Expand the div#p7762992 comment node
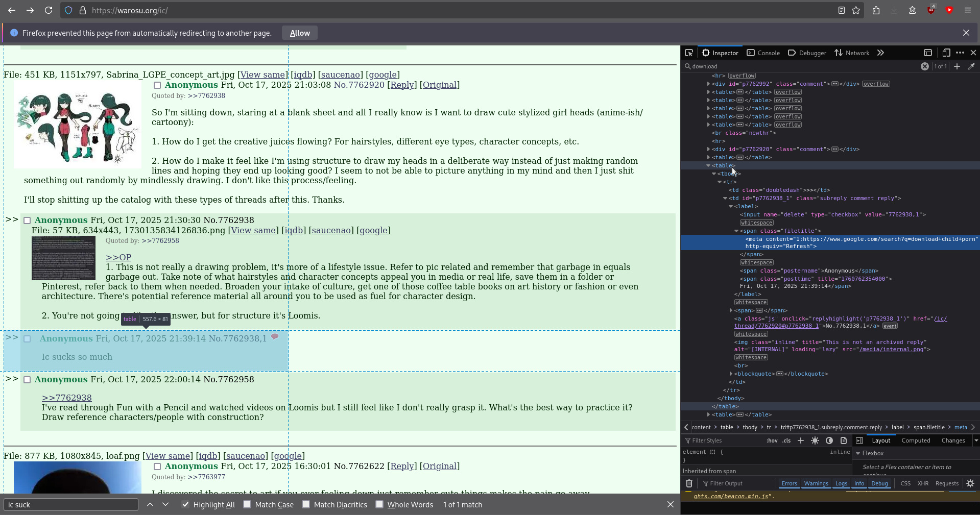980x515 pixels. click(708, 84)
